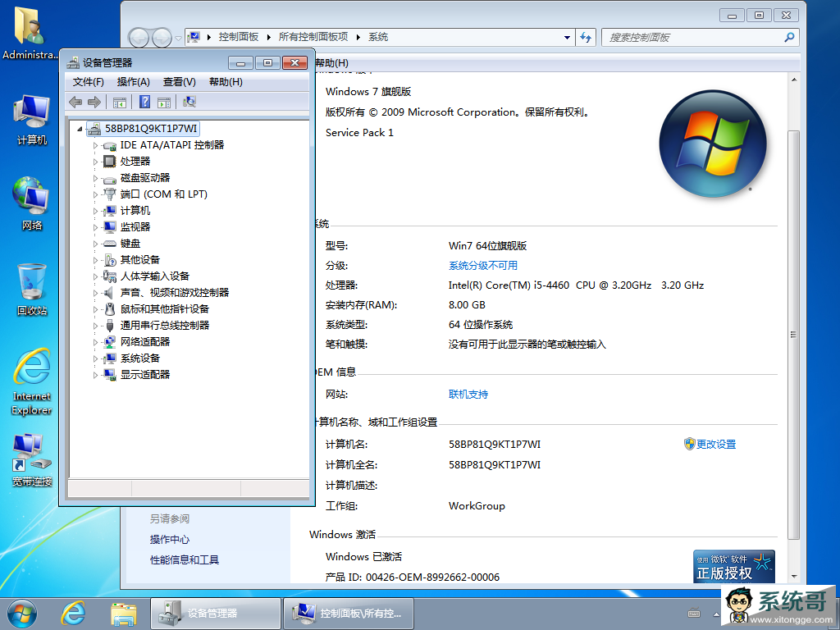Viewport: 840px width, 630px height.
Task: Select the keyboard icon in device tree
Action: (x=110, y=244)
